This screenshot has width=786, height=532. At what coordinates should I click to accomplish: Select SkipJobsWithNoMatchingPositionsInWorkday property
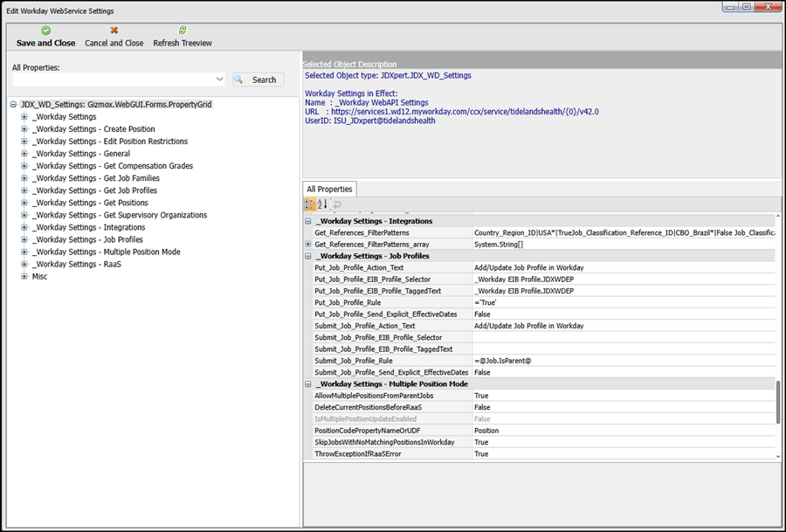pyautogui.click(x=384, y=442)
